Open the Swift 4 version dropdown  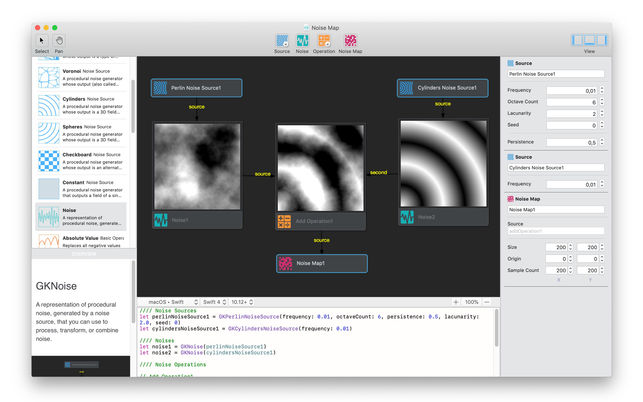click(214, 302)
